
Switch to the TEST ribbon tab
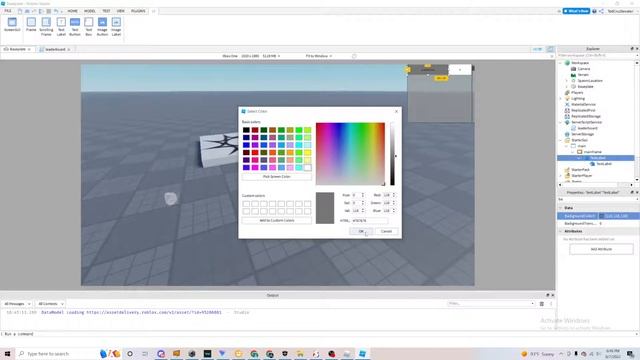[x=107, y=11]
